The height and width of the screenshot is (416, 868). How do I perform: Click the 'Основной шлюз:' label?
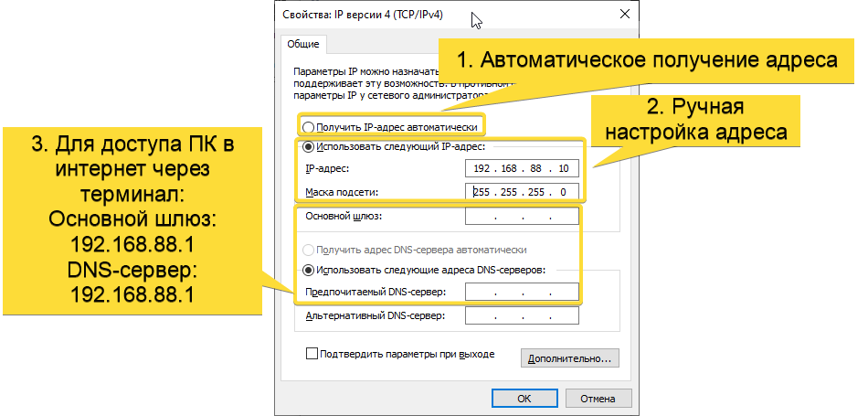click(344, 217)
